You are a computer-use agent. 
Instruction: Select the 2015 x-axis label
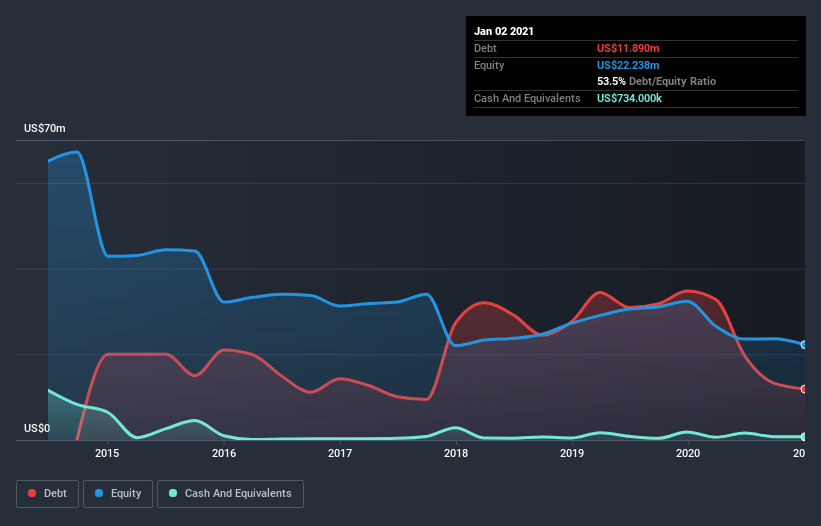pos(107,453)
